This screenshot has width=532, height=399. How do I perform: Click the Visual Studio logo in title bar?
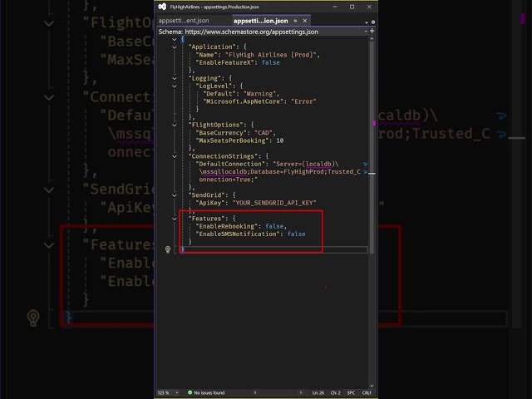162,7
